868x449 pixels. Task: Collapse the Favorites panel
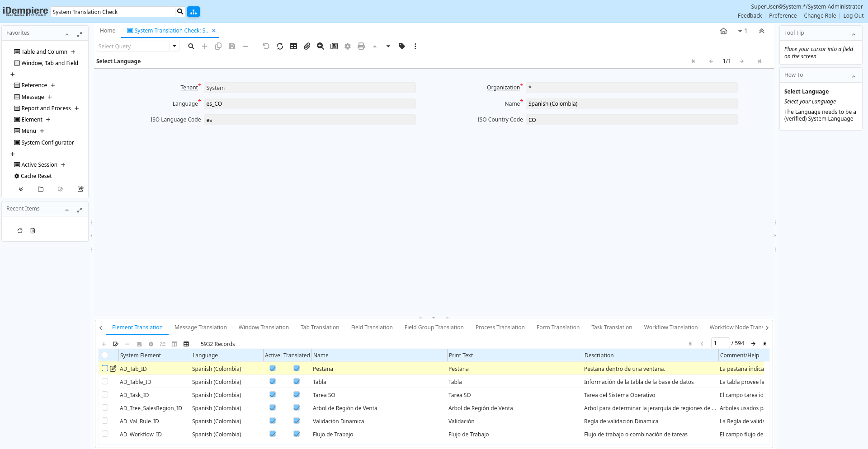(67, 34)
